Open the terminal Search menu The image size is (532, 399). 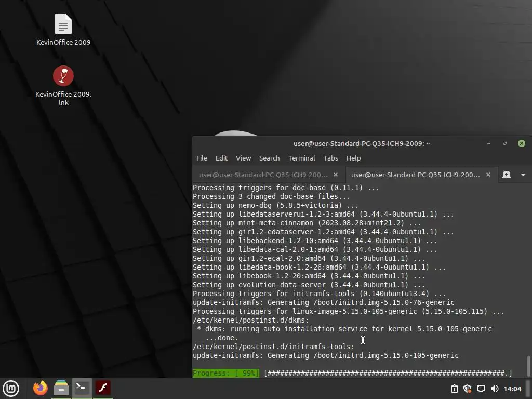pos(269,158)
